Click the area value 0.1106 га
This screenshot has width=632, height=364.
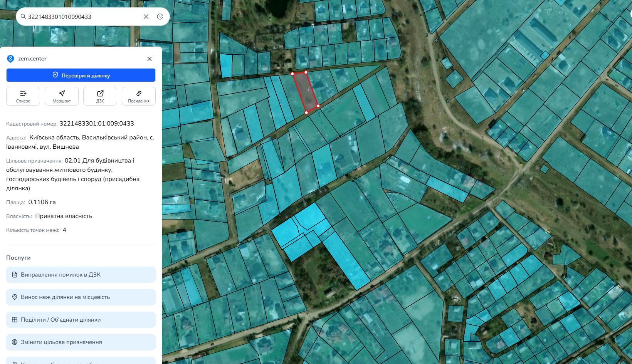(42, 202)
